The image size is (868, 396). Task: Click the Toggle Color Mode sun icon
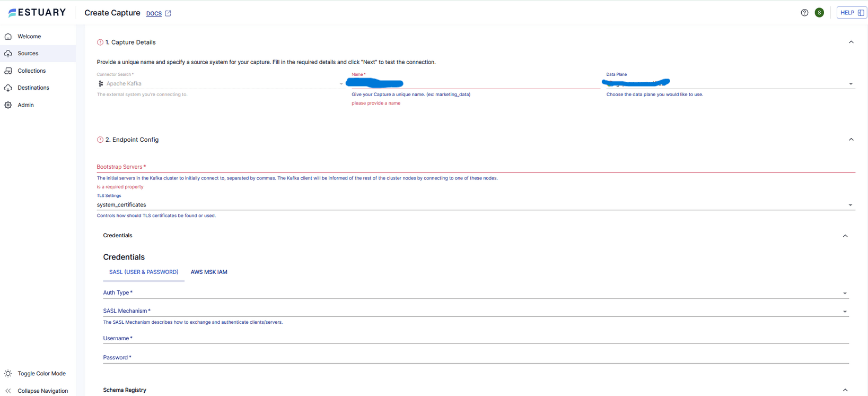click(8, 374)
